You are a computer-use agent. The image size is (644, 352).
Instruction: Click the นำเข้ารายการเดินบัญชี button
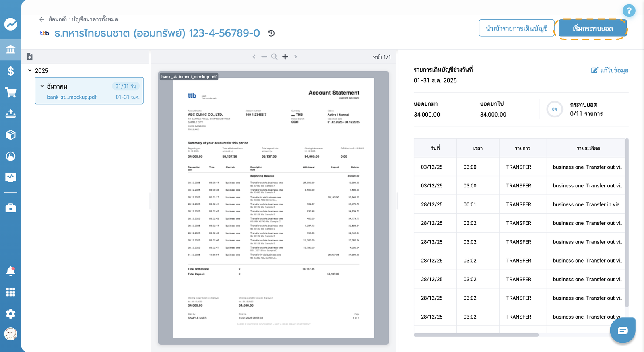click(517, 28)
